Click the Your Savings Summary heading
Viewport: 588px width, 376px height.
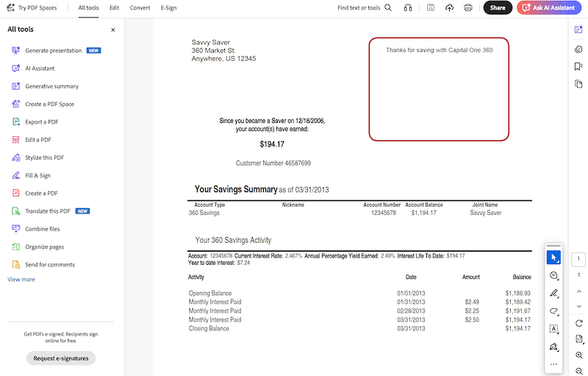pyautogui.click(x=236, y=189)
